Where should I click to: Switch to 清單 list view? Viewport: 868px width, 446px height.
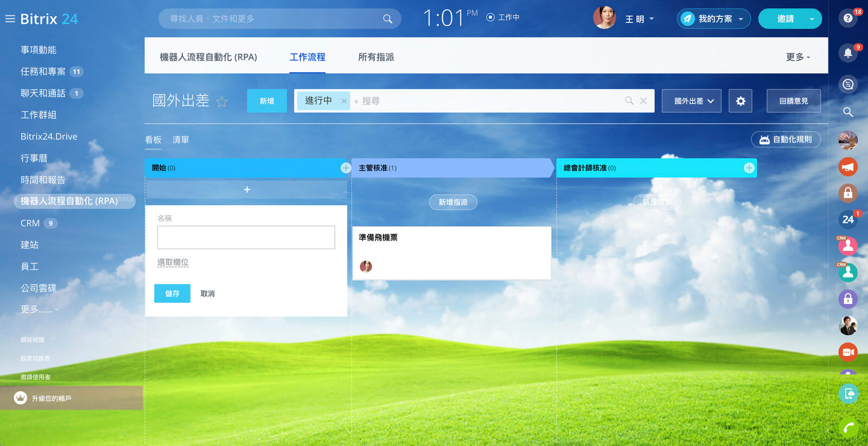tap(181, 140)
